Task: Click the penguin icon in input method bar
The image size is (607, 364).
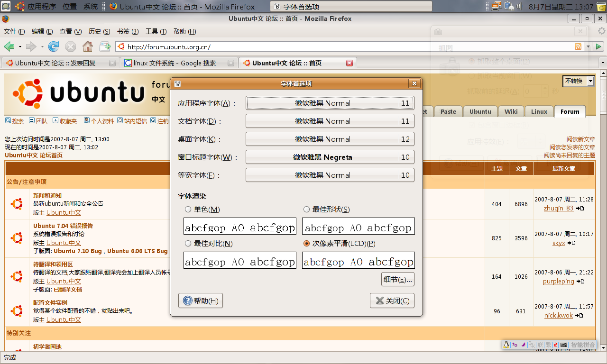Action: point(506,345)
